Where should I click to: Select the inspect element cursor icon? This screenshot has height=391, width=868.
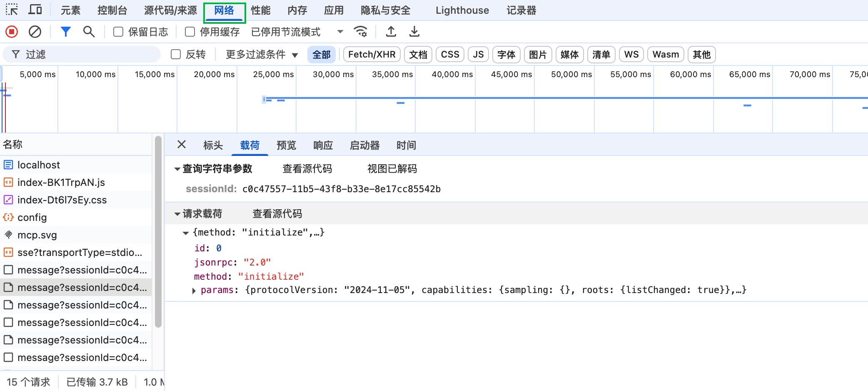pos(12,10)
